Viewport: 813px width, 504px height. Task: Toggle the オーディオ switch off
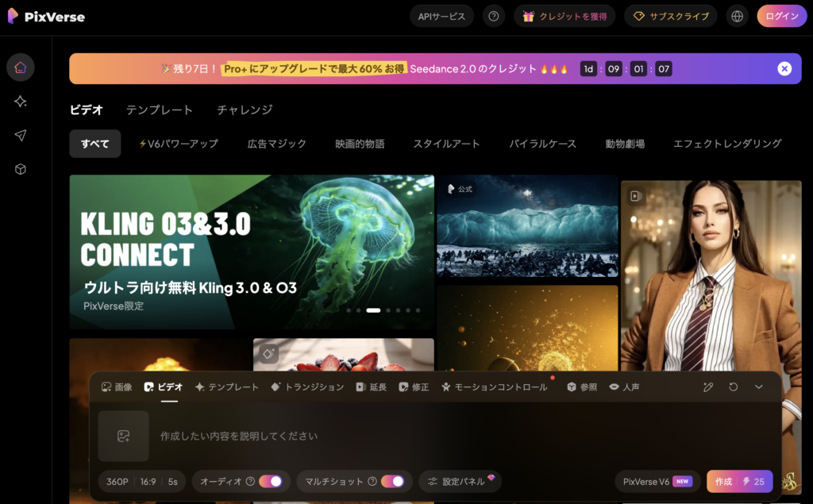pos(270,481)
